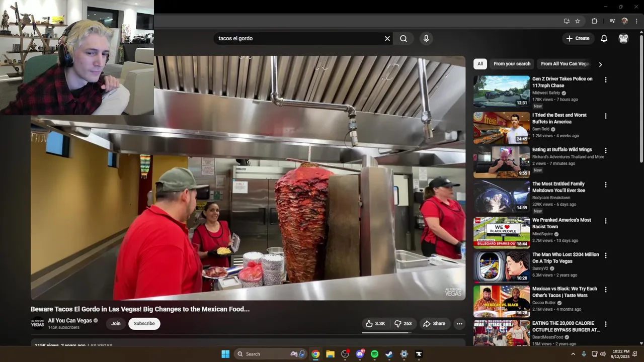This screenshot has height=362, width=644.
Task: Open Chrome three-dot menu
Action: pyautogui.click(x=637, y=21)
